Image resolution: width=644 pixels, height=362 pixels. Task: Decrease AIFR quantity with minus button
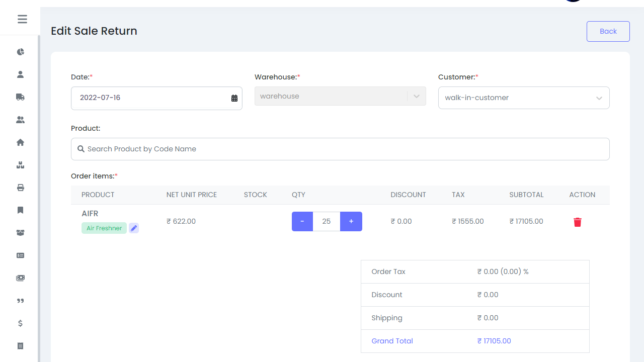pos(302,221)
